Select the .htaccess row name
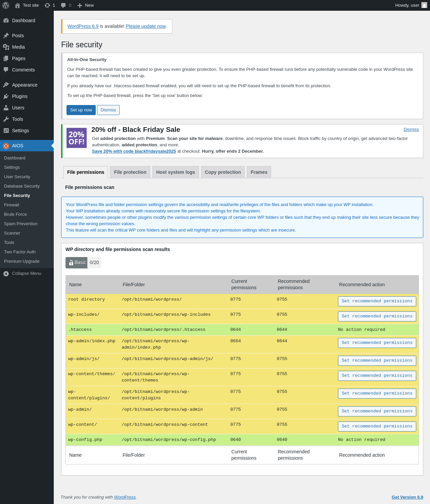430x504 pixels. 80,330
